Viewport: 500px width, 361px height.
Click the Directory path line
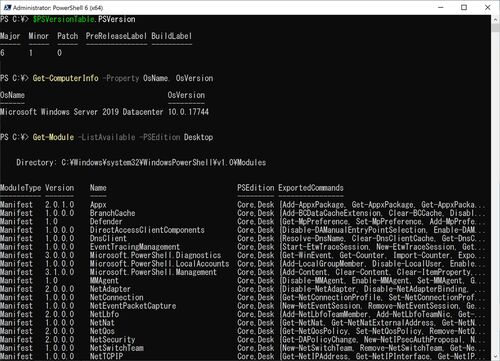(141, 163)
